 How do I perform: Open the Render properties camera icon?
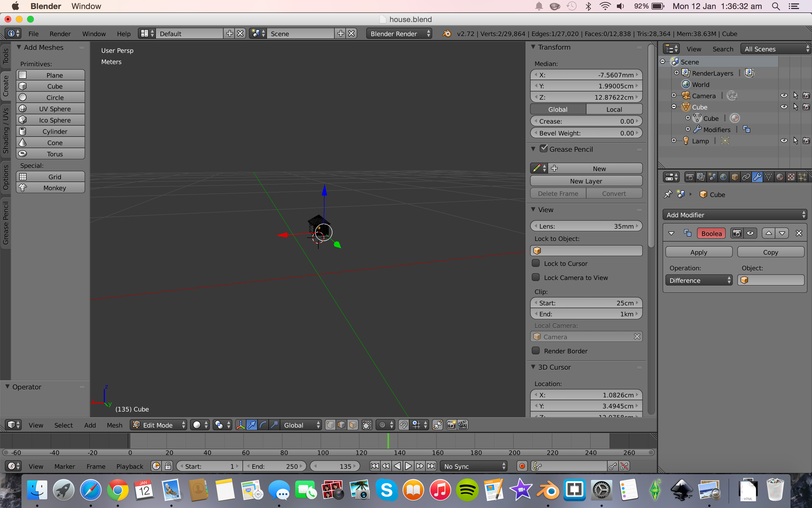690,177
